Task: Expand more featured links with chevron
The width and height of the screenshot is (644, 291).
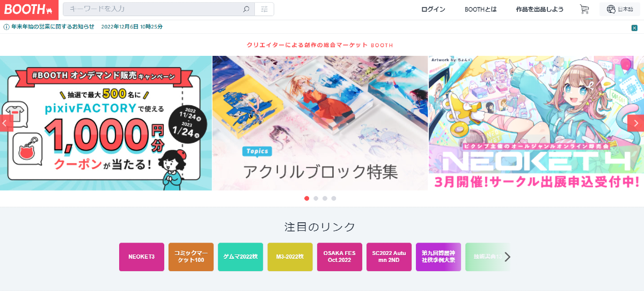Action: 507,257
